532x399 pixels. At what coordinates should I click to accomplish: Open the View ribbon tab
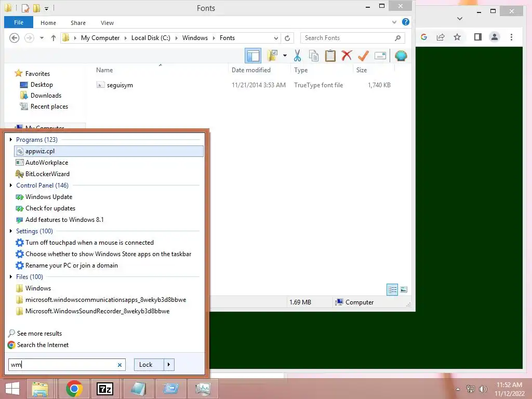[107, 23]
